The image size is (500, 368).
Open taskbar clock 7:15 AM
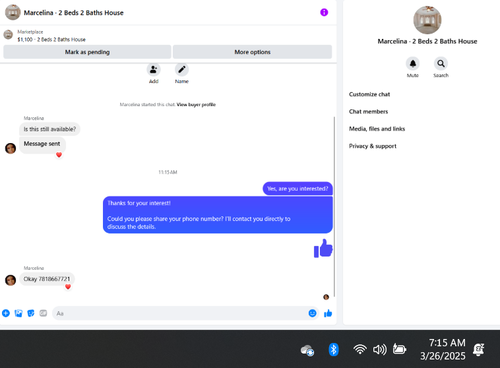pos(443,349)
